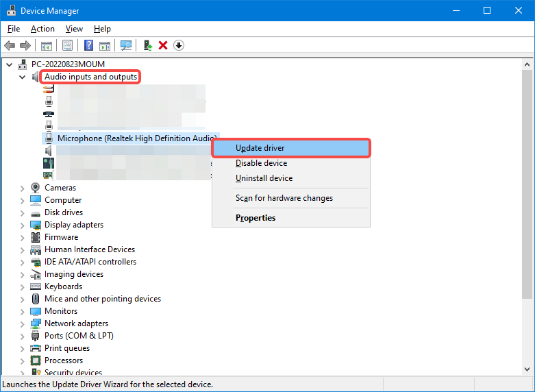The width and height of the screenshot is (535, 392).
Task: Click the Forward arrow toolbar icon
Action: pyautogui.click(x=25, y=45)
